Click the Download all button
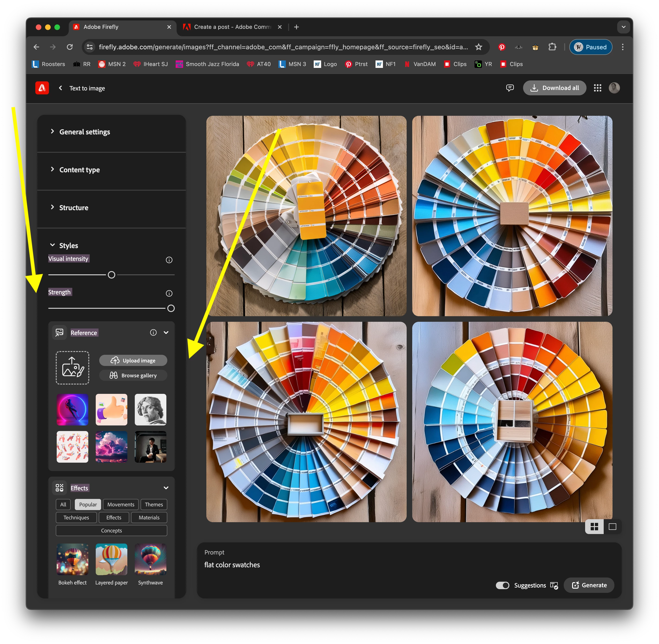The height and width of the screenshot is (644, 659). [554, 88]
